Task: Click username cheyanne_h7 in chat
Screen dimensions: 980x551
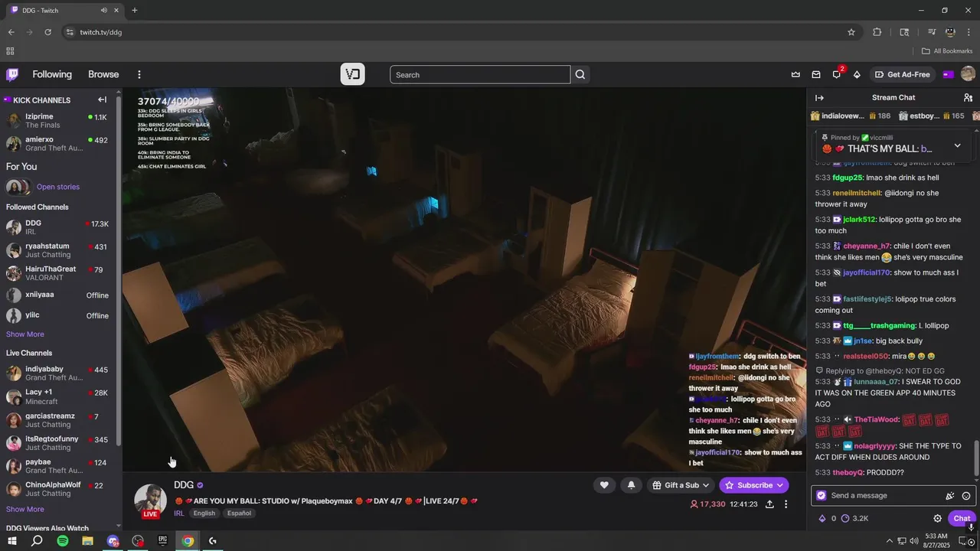Action: (867, 246)
